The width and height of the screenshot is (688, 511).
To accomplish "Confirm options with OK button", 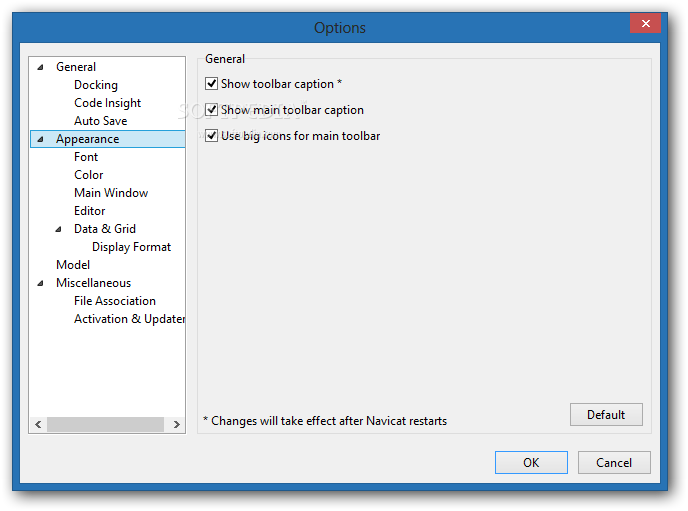I will (531, 462).
